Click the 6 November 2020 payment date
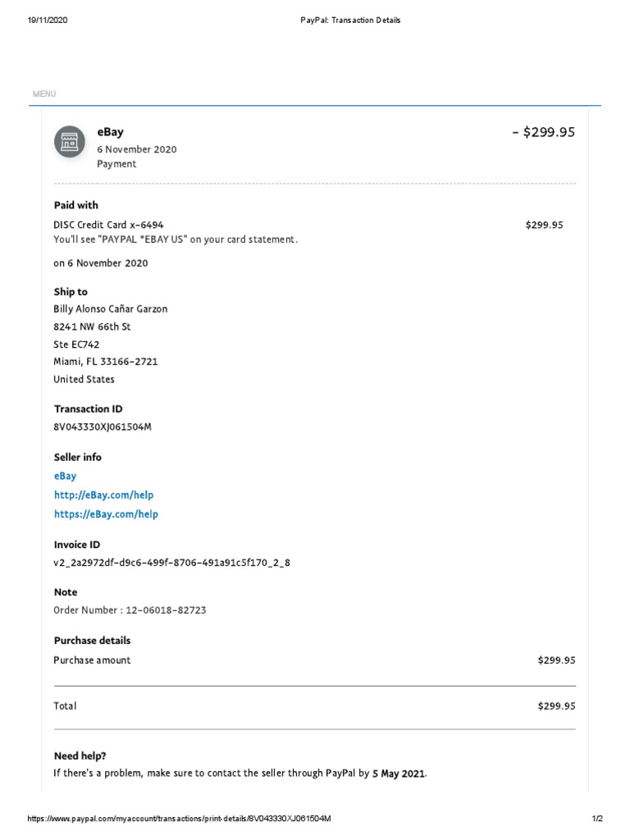This screenshot has height=840, width=630. pos(137,149)
